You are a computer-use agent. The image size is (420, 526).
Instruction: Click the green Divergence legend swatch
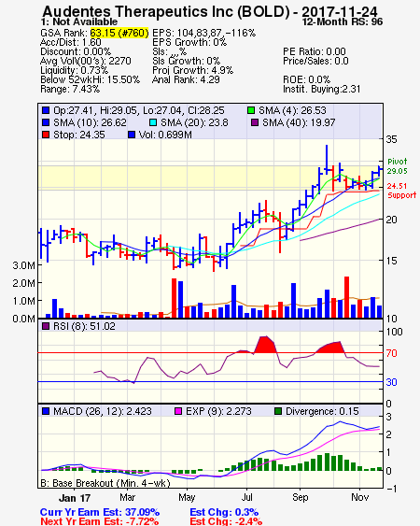click(278, 411)
